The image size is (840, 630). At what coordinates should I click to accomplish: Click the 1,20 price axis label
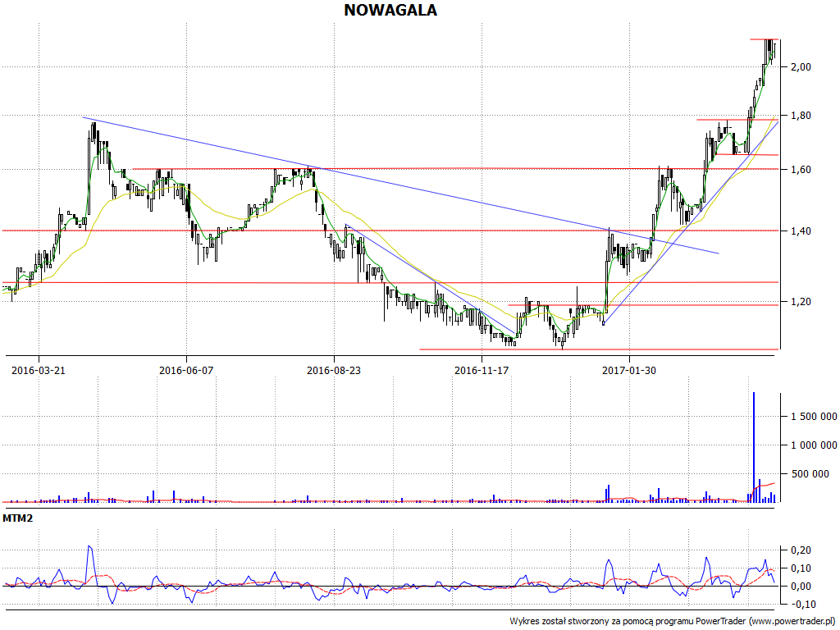[x=801, y=302]
